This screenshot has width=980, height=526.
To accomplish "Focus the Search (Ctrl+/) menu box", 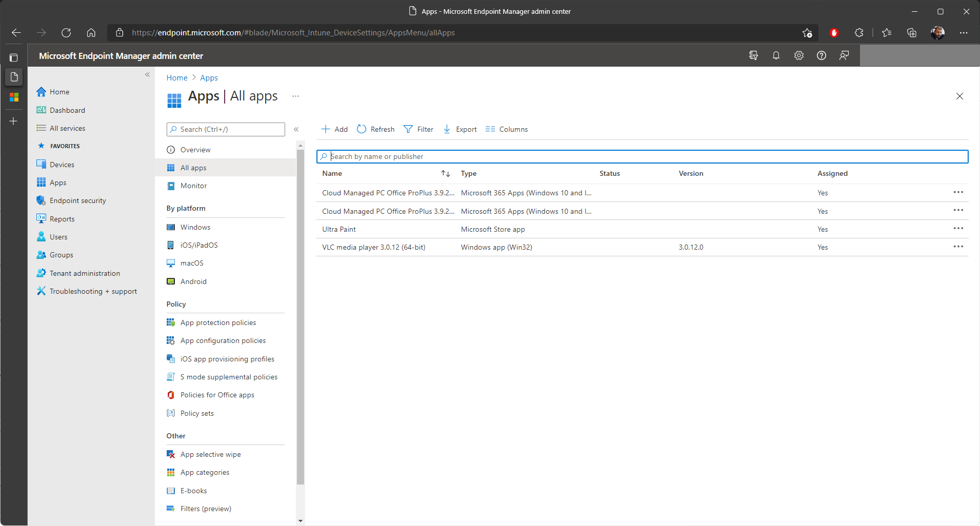I will [x=226, y=129].
